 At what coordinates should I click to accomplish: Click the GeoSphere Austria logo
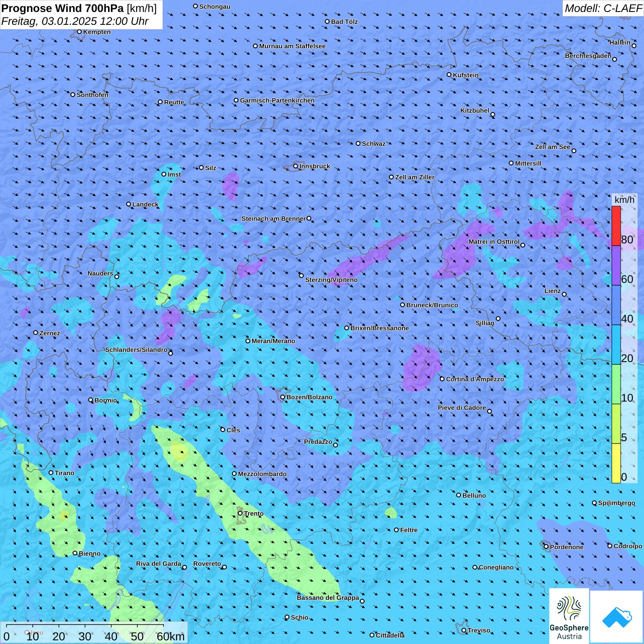(569, 616)
